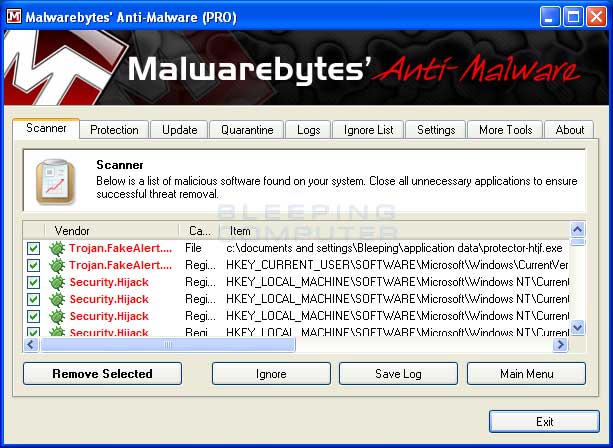
Task: Click the Item column header
Action: [394, 231]
